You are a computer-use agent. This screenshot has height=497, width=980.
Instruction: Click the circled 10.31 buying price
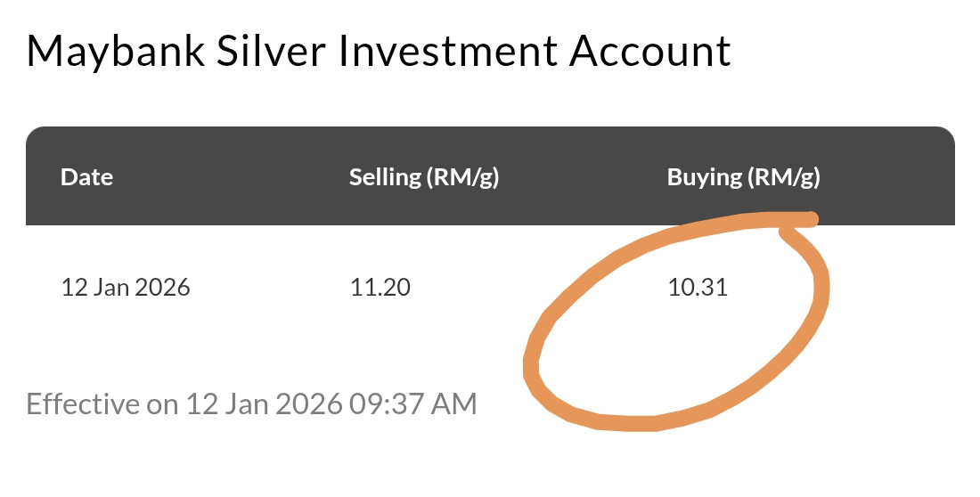pyautogui.click(x=697, y=288)
